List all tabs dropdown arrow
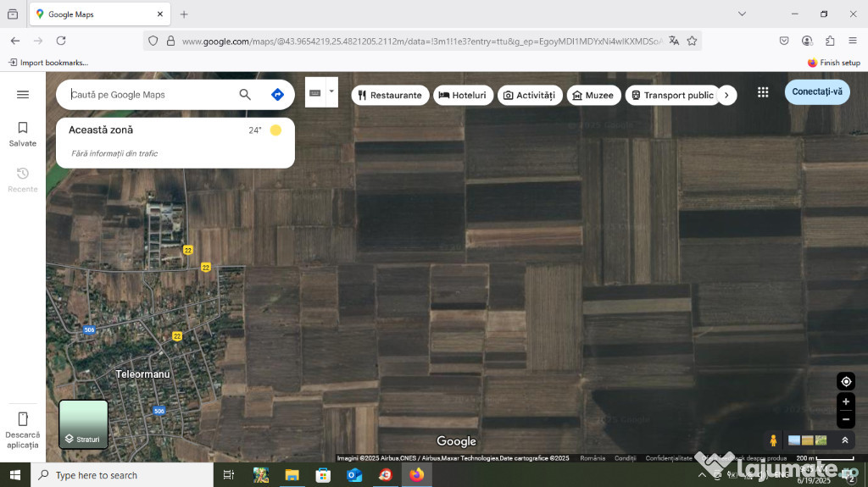 click(742, 14)
